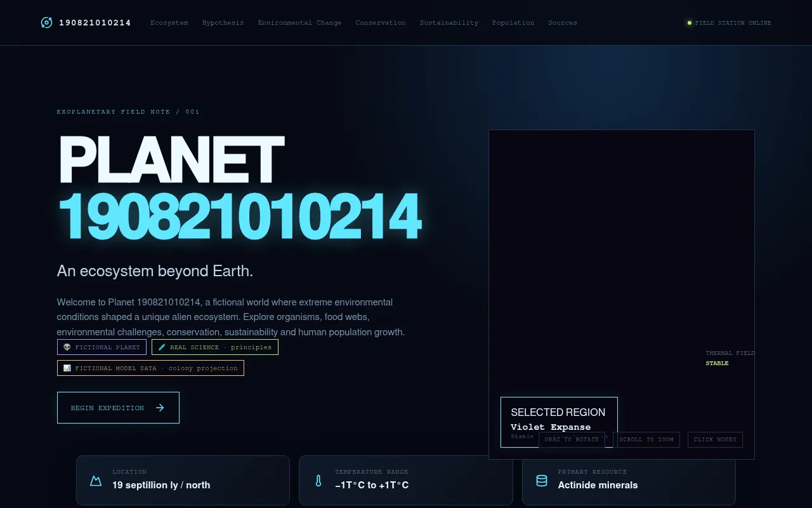812x508 pixels.
Task: Click the arrow icon in Begin Expedition
Action: [x=160, y=408]
